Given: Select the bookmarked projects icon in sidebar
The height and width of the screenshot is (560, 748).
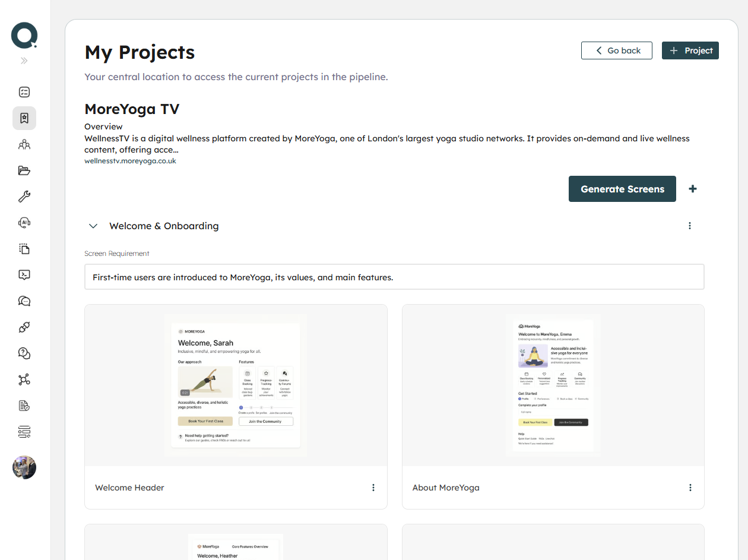Looking at the screenshot, I should coord(24,118).
